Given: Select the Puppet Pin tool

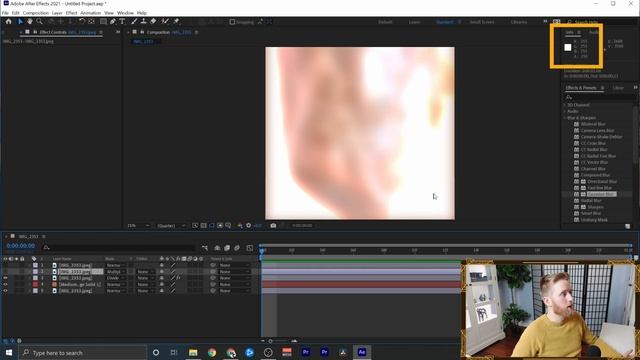Looking at the screenshot, I should pos(176,22).
